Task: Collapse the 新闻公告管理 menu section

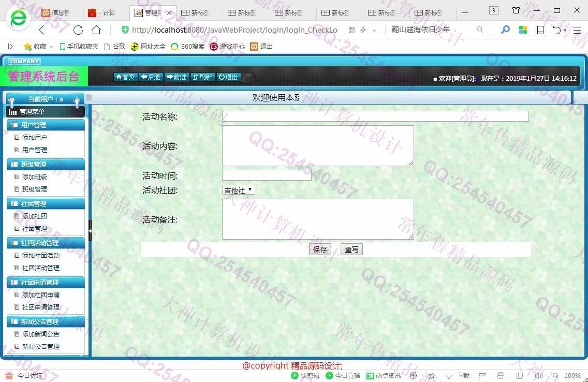Action: (46, 321)
